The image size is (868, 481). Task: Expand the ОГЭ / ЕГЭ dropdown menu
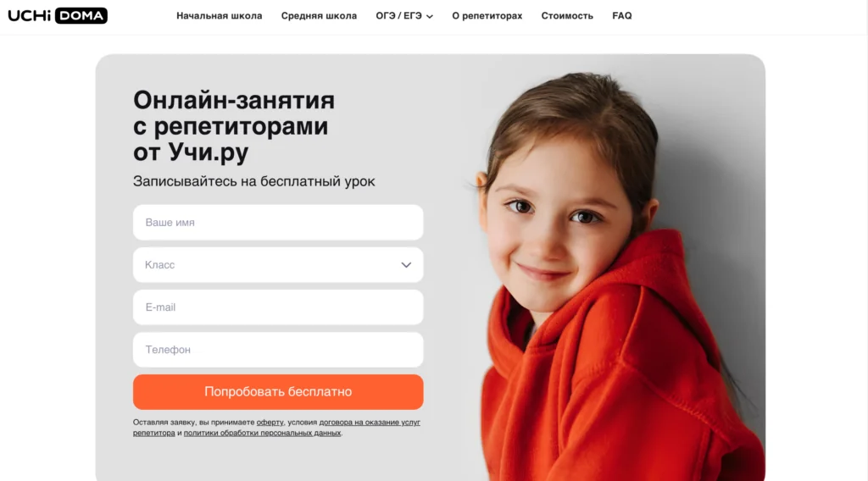404,16
